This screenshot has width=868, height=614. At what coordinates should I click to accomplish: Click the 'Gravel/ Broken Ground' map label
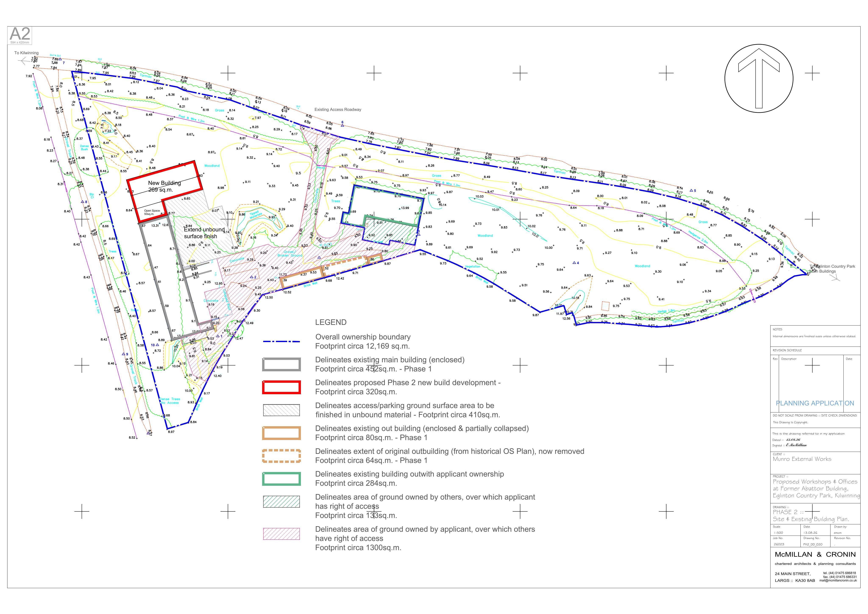290,254
